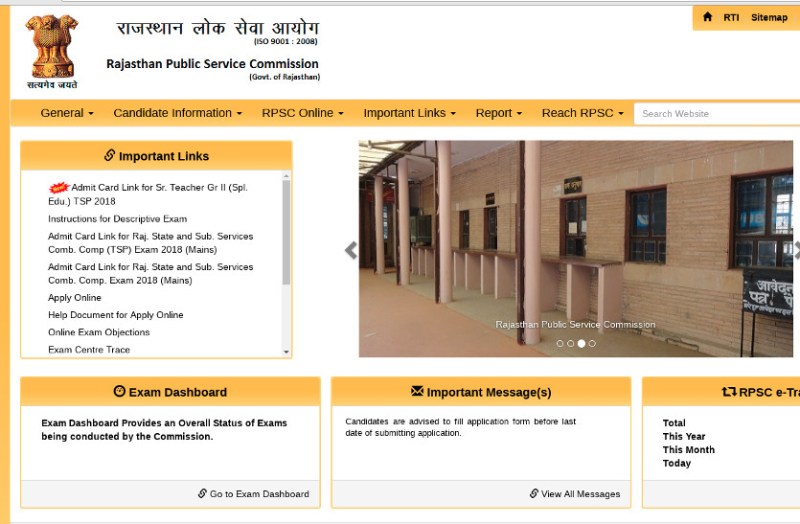
Task: Click the previous slide arrow on carousel
Action: (x=351, y=250)
